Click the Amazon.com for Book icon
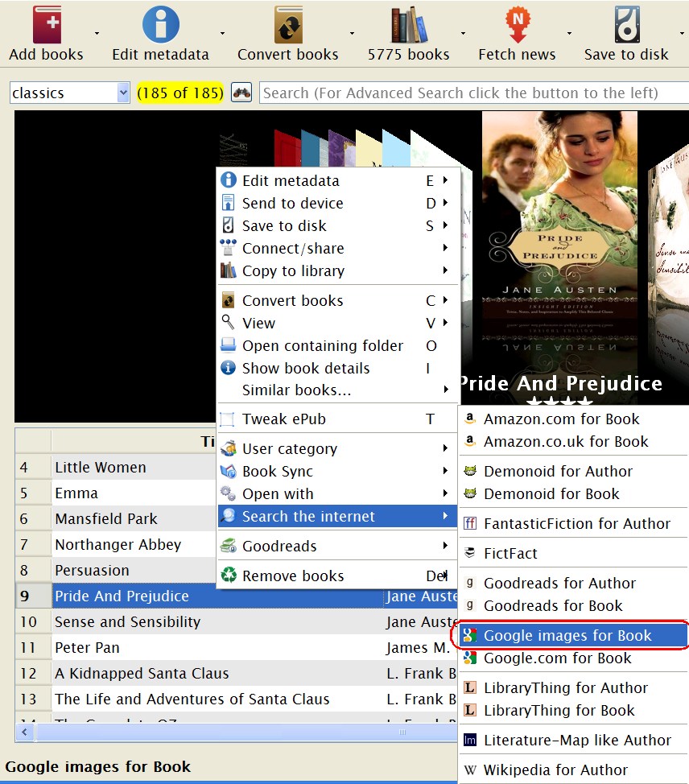This screenshot has width=689, height=784. point(470,419)
